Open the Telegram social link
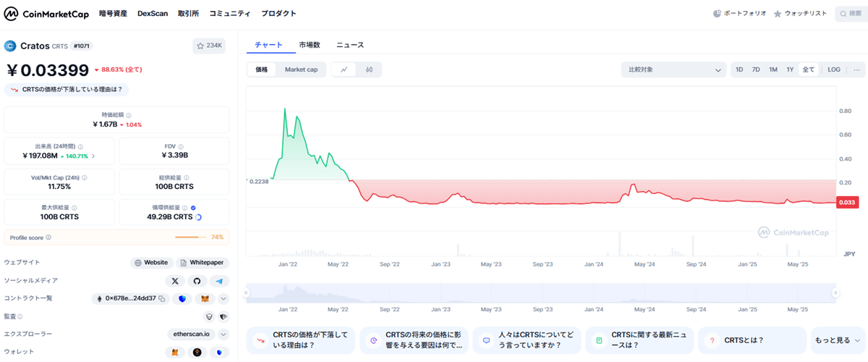Viewport: 868px width, 362px height. (x=220, y=281)
